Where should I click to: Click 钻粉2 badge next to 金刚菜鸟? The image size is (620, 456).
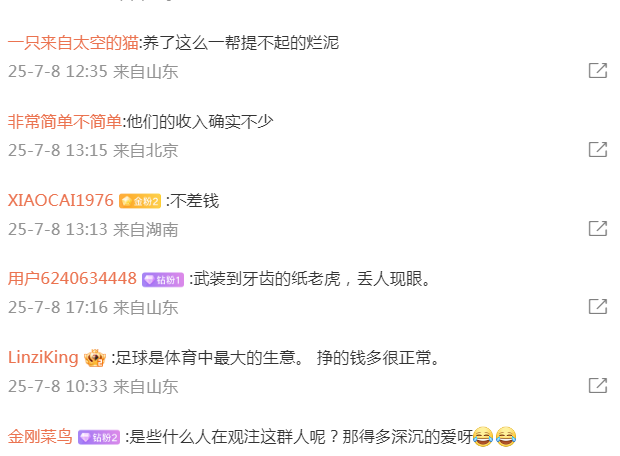click(x=99, y=437)
